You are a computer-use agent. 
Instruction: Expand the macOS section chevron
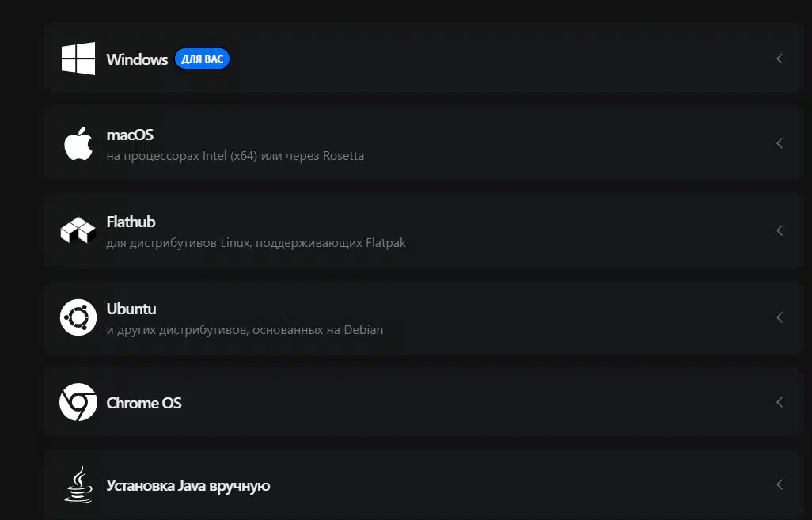pyautogui.click(x=780, y=143)
